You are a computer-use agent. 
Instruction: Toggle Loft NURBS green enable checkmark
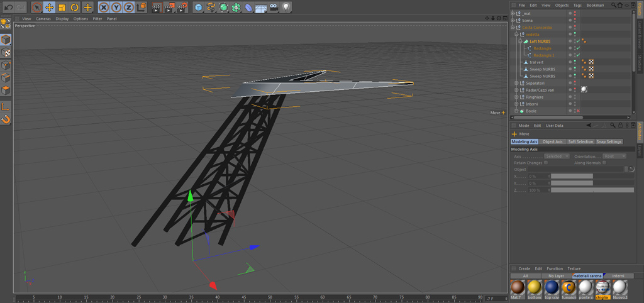click(x=579, y=41)
